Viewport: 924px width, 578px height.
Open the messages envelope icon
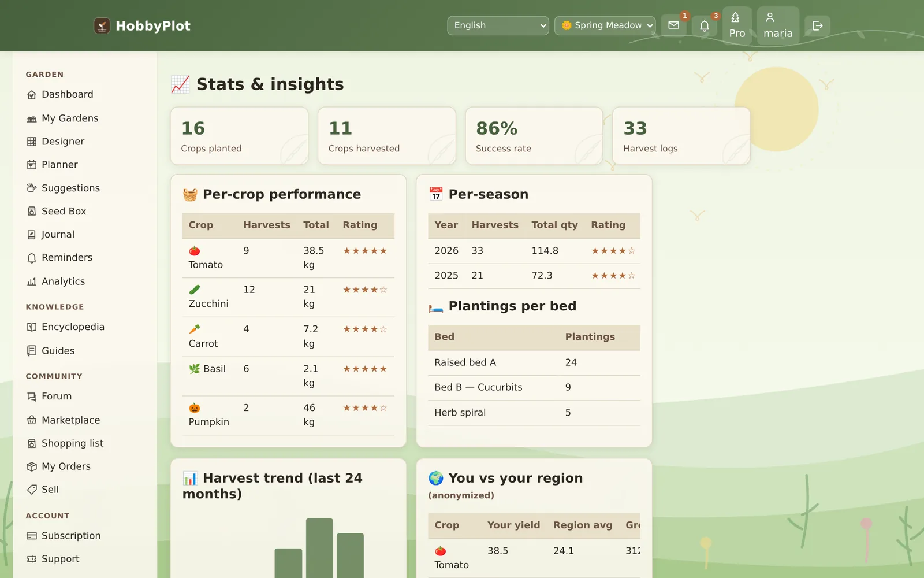point(673,25)
